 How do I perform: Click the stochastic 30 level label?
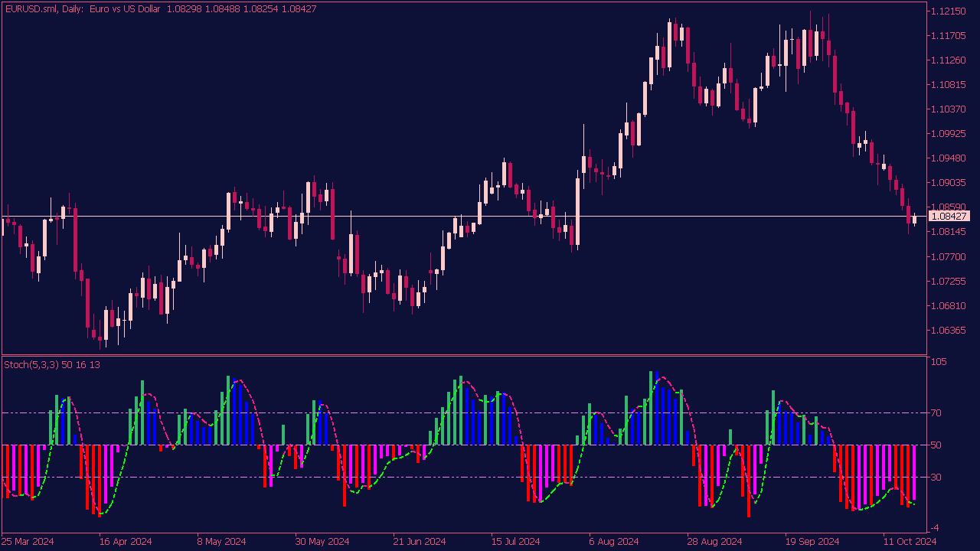click(938, 477)
